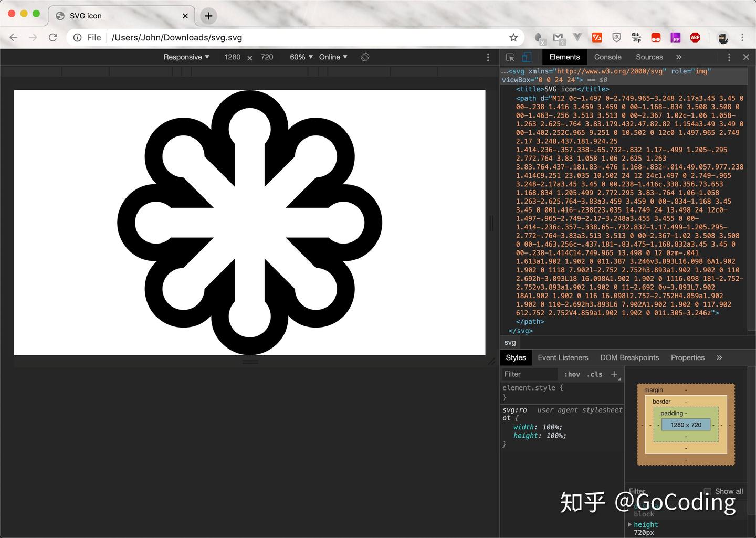The image size is (756, 538).
Task: Toggle the device toolbar icon
Action: coord(527,57)
